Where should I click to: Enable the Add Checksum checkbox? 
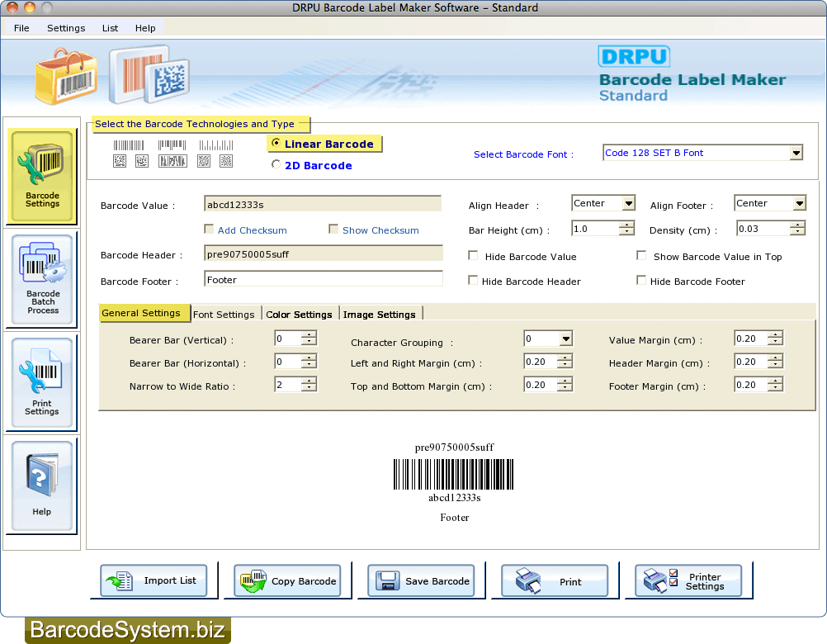tap(209, 229)
